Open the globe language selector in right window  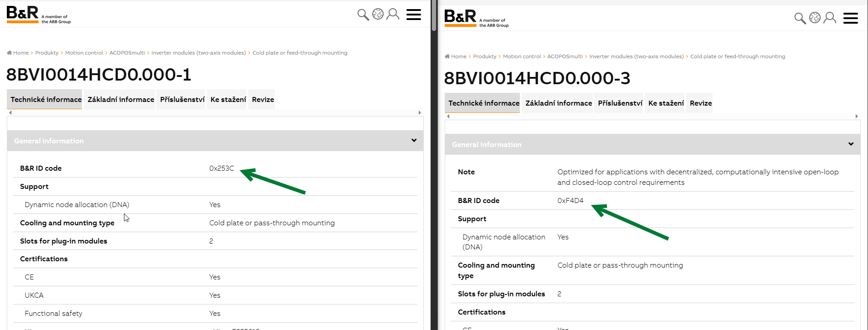[x=815, y=18]
